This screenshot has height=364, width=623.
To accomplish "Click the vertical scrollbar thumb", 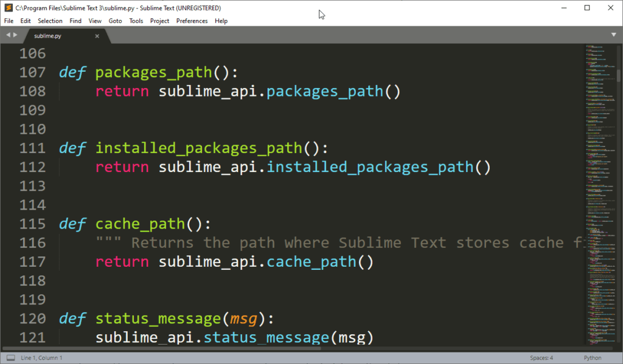I will tap(619, 75).
